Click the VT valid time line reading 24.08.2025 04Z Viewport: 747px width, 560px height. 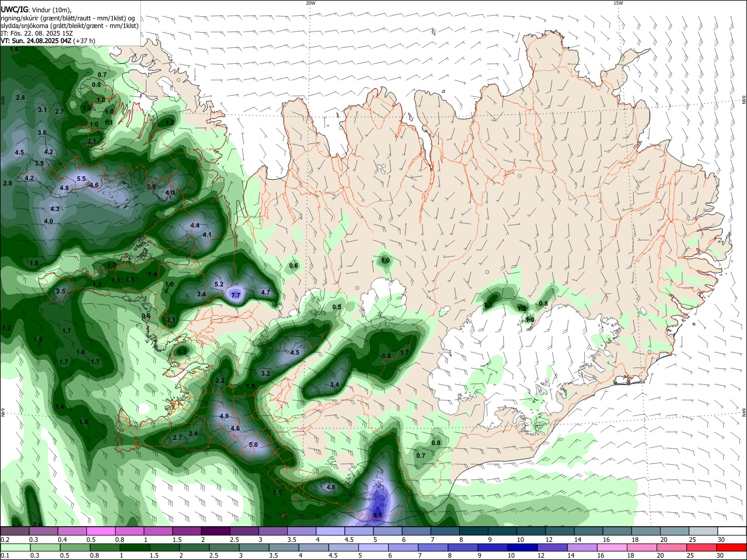click(x=48, y=41)
